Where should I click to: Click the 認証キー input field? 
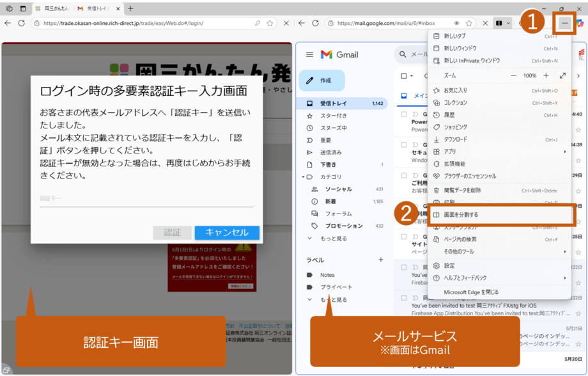(x=146, y=199)
